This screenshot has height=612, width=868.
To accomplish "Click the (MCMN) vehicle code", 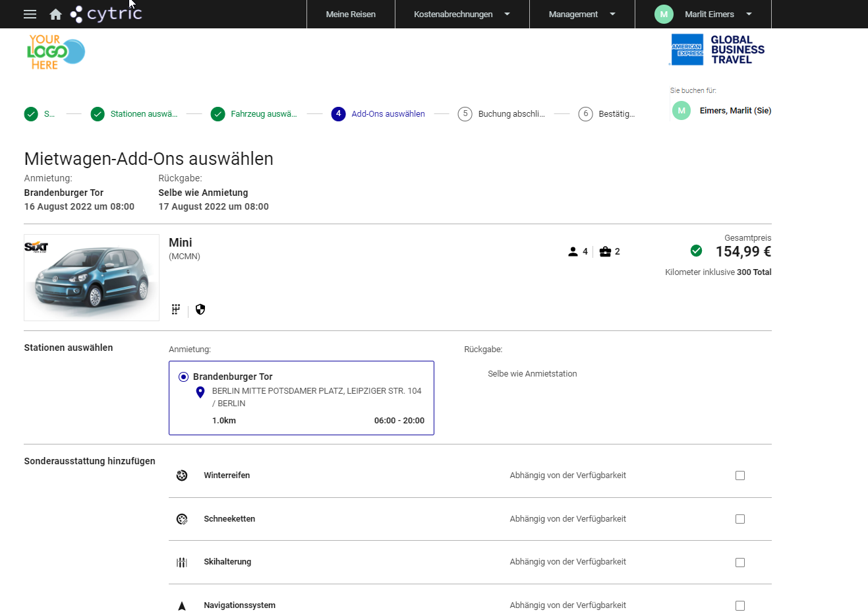I will click(185, 257).
